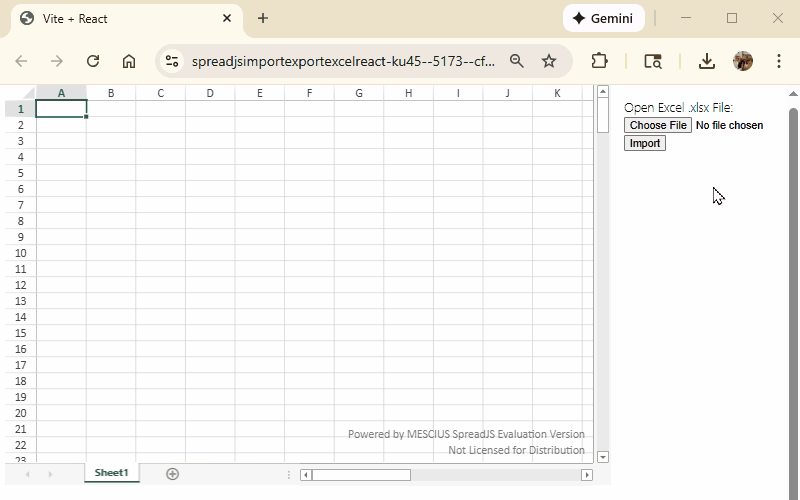Click the horizontal scrollbar right arrow
Image resolution: width=800 pixels, height=500 pixels.
[x=587, y=475]
